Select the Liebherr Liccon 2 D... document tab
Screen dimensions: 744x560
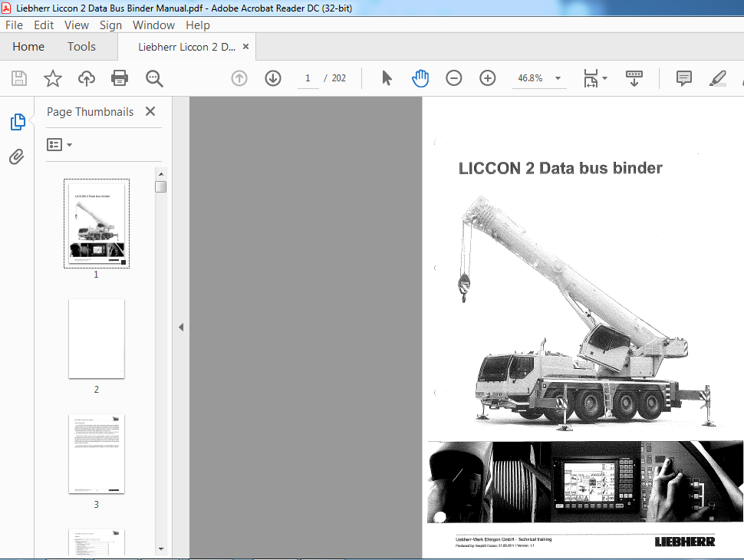coord(186,47)
